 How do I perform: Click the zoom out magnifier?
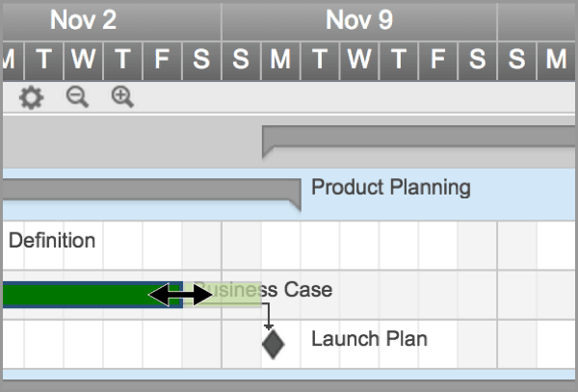[x=77, y=97]
